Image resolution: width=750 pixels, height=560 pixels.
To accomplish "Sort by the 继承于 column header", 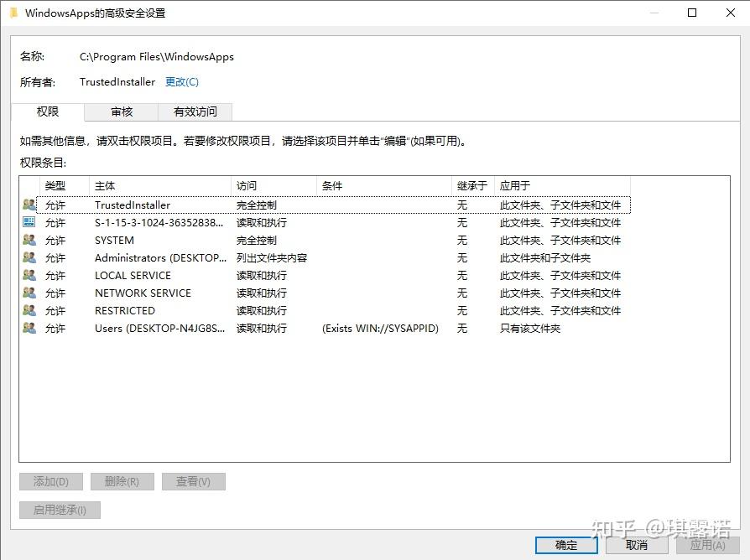I will [x=473, y=186].
